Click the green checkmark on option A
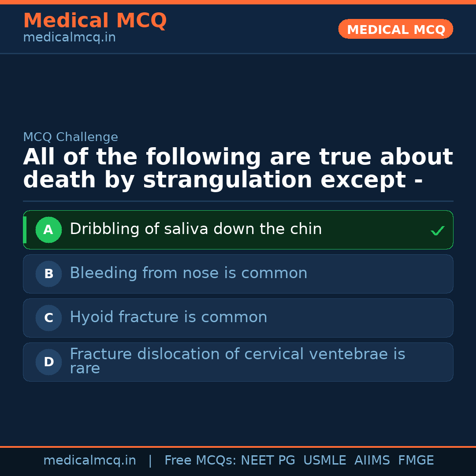476x476 pixels. (437, 231)
